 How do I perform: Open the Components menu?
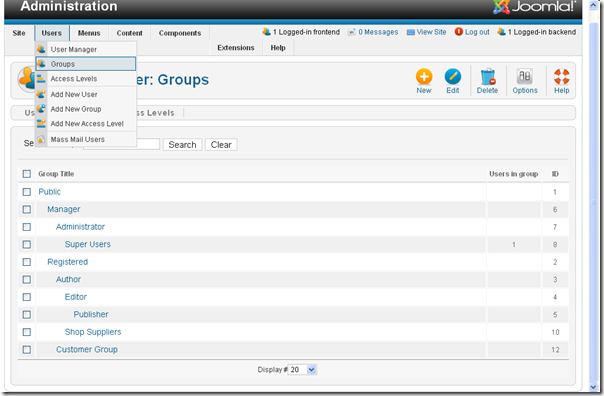click(180, 33)
